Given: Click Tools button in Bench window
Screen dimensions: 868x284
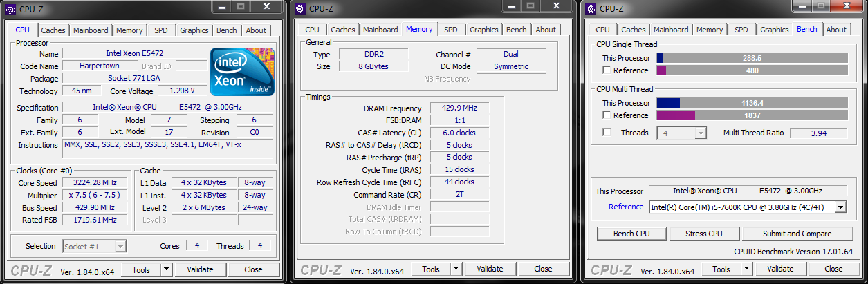Looking at the screenshot, I should click(x=722, y=269).
